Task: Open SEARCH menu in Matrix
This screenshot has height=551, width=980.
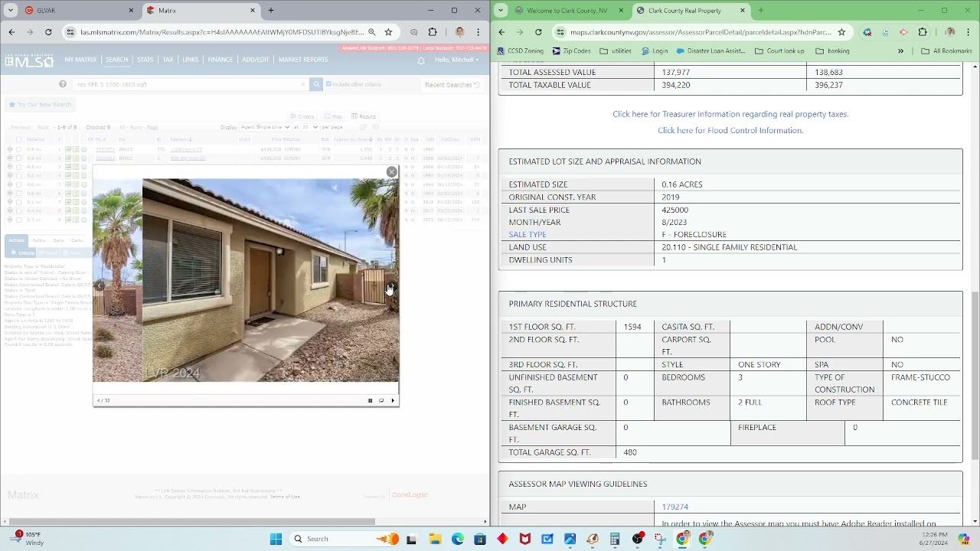Action: tap(116, 60)
